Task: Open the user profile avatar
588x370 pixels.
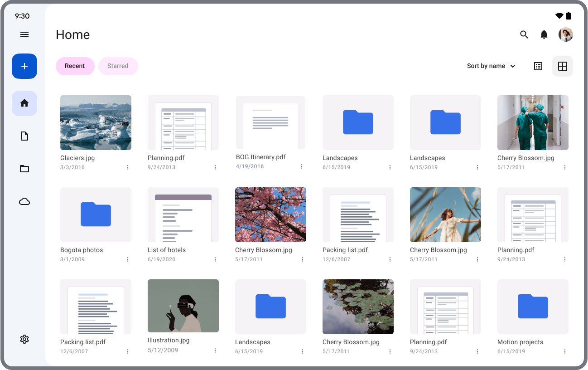Action: [x=566, y=34]
